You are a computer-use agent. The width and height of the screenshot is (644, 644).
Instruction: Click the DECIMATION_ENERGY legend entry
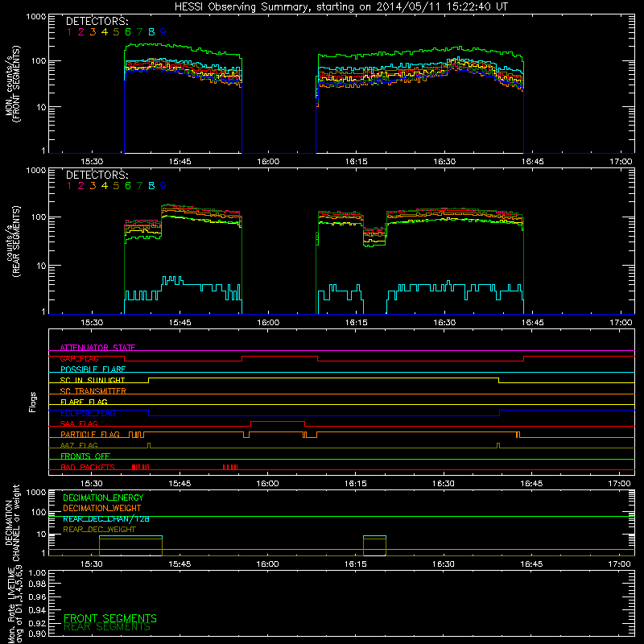coord(103,497)
